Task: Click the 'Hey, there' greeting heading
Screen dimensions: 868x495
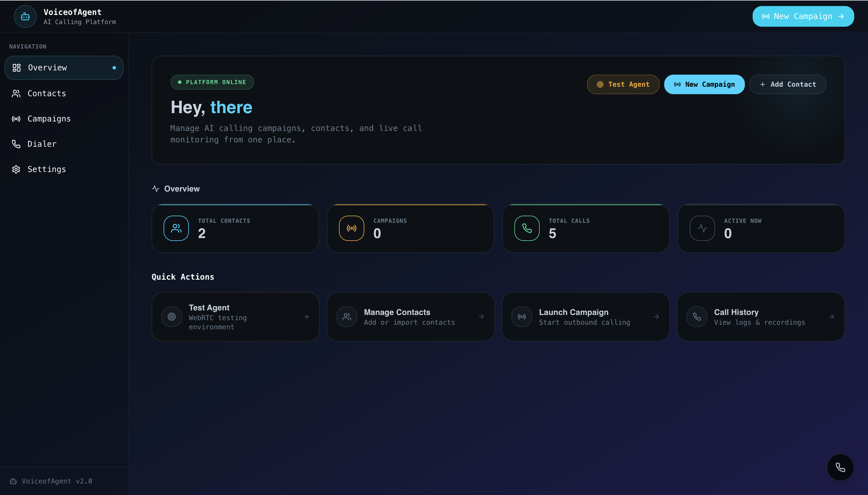Action: click(x=211, y=107)
